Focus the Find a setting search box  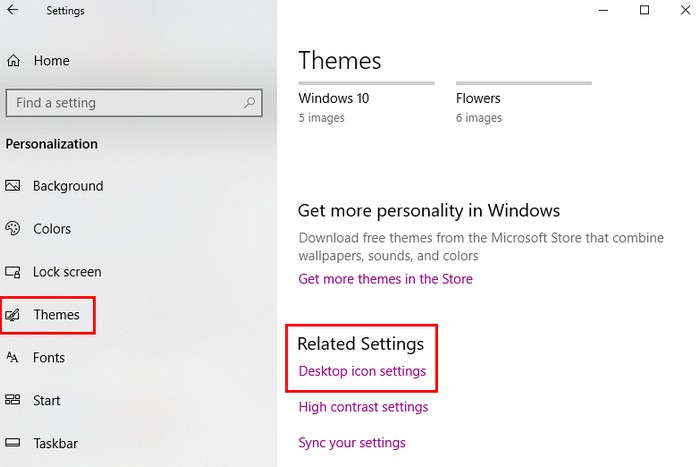pyautogui.click(x=125, y=103)
